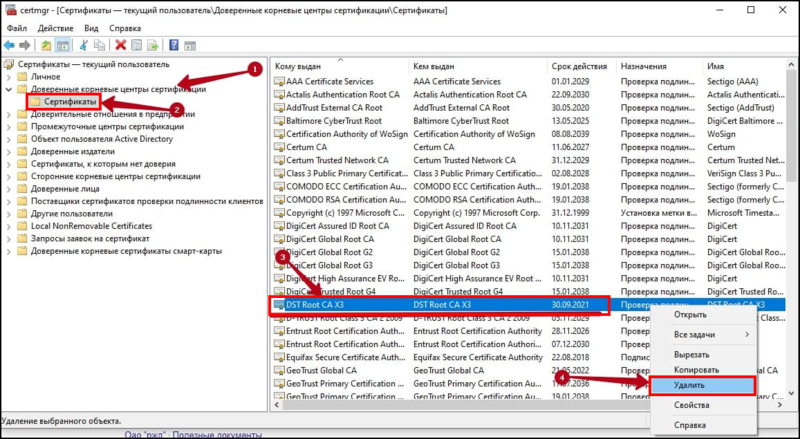Choose Удалить in the context menu
This screenshot has width=800, height=439.
coord(699,383)
